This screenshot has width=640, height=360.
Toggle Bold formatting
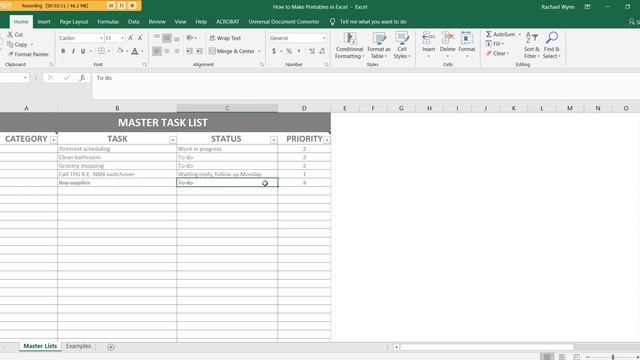point(63,51)
